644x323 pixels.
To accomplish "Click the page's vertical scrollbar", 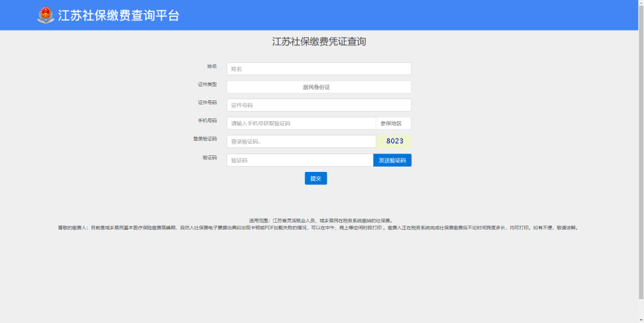I will [x=640, y=161].
